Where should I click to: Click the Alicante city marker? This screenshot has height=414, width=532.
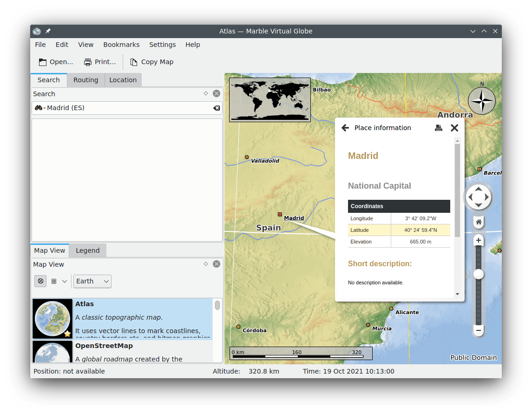tap(391, 309)
